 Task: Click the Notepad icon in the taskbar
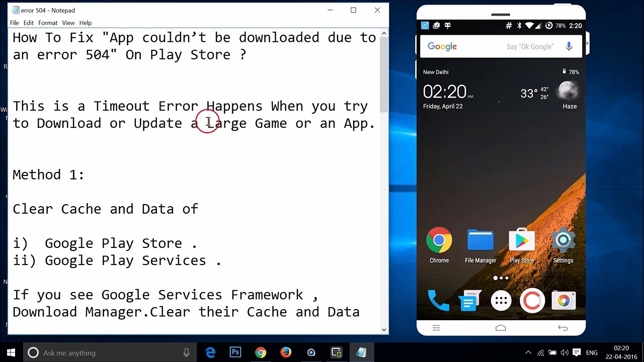click(361, 352)
